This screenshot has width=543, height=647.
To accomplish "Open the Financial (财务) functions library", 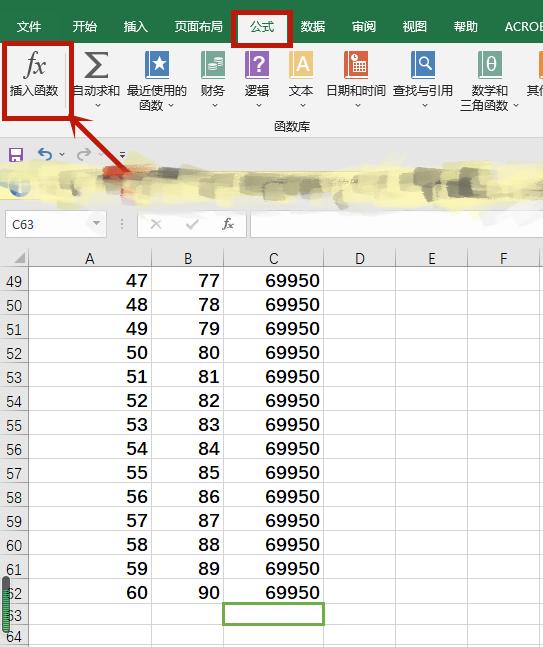I will 212,80.
